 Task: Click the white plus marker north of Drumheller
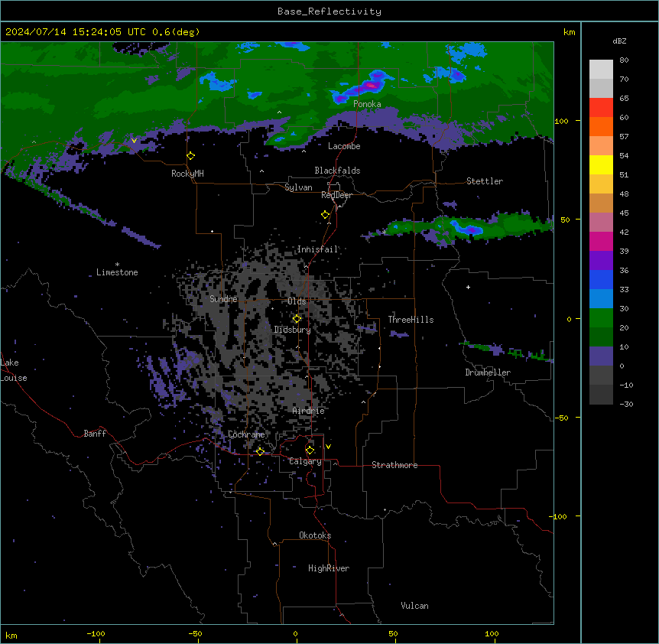coord(468,287)
